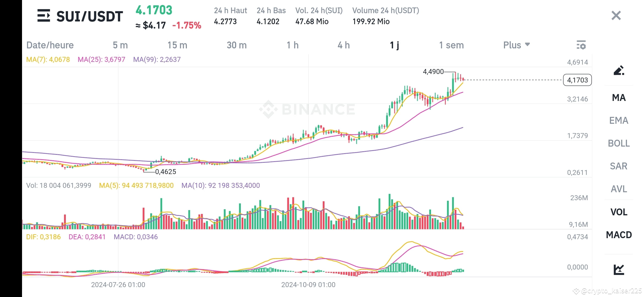Toggle the AVL chart view
644x297 pixels.
[x=619, y=189]
